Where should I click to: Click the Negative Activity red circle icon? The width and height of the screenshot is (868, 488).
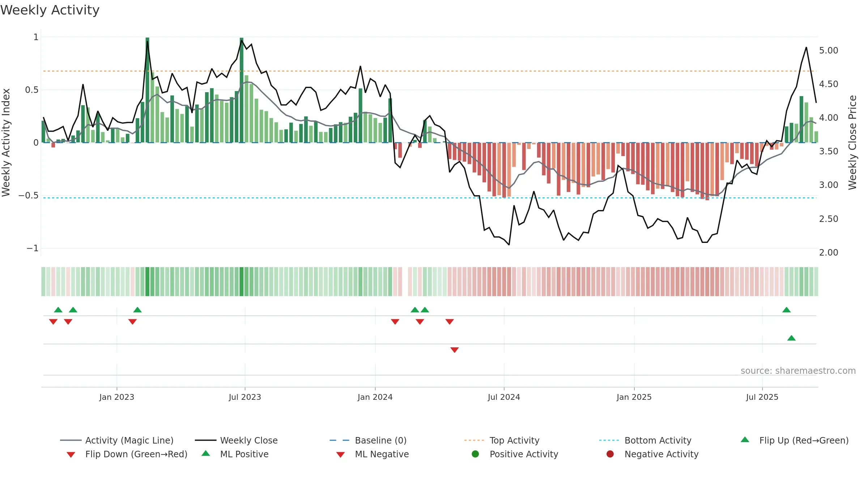point(610,454)
